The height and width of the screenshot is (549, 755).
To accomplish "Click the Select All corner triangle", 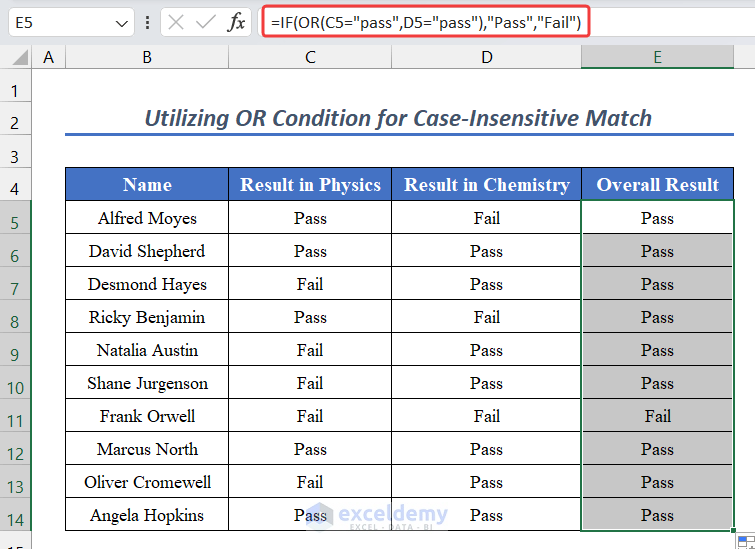I will pyautogui.click(x=17, y=58).
